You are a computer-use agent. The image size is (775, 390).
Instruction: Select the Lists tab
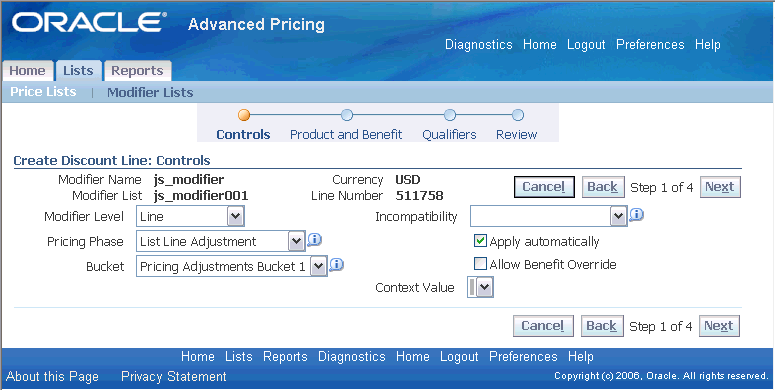point(78,71)
